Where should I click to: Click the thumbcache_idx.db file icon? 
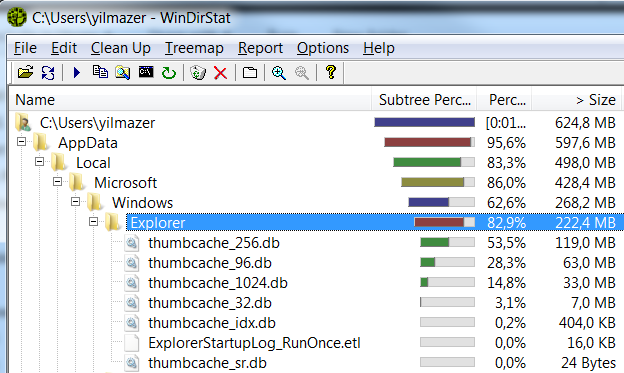(x=132, y=323)
